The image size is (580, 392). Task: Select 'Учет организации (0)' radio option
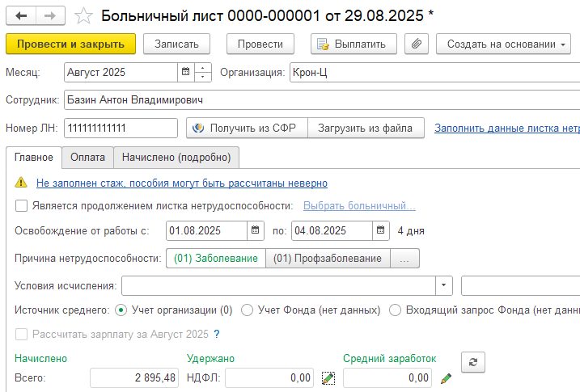121,310
